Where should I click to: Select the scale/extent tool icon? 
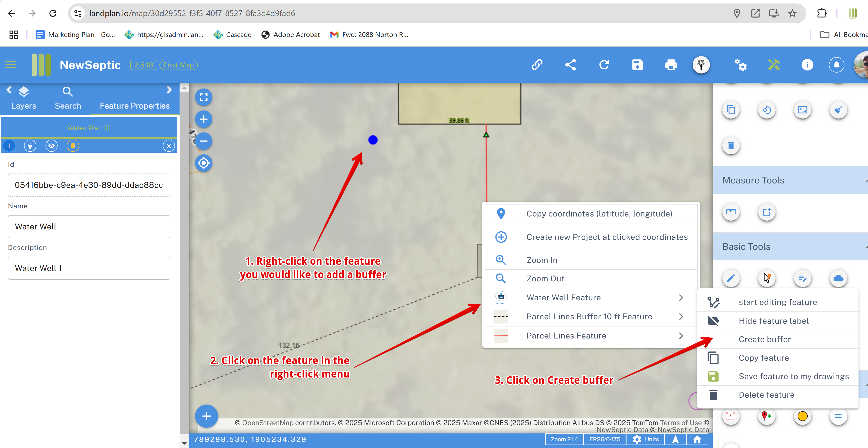803,110
